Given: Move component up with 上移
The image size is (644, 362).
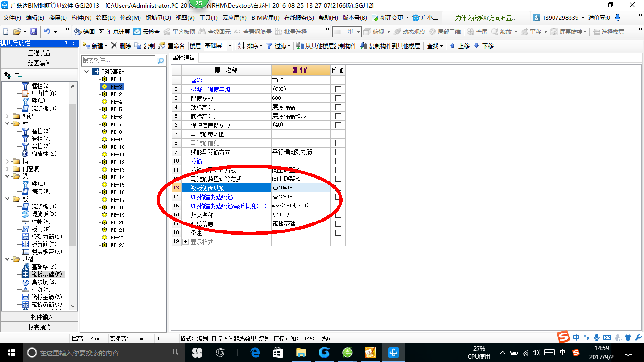Looking at the screenshot, I should (460, 46).
